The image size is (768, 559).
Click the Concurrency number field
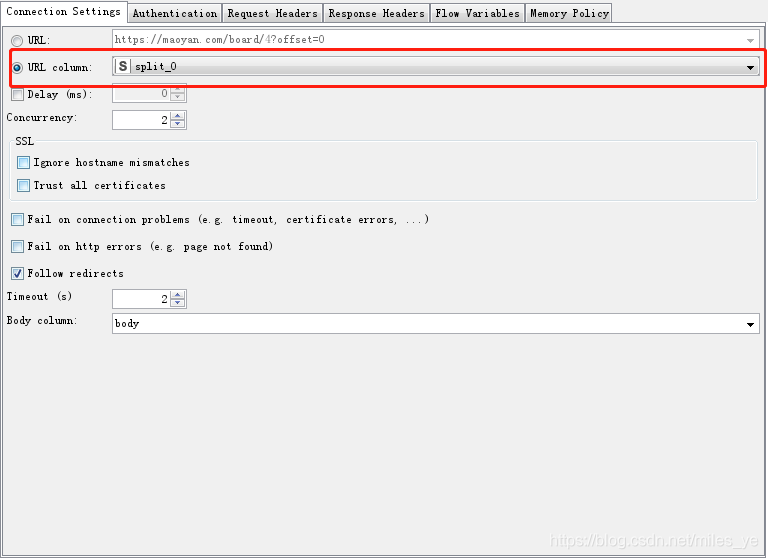click(x=142, y=120)
